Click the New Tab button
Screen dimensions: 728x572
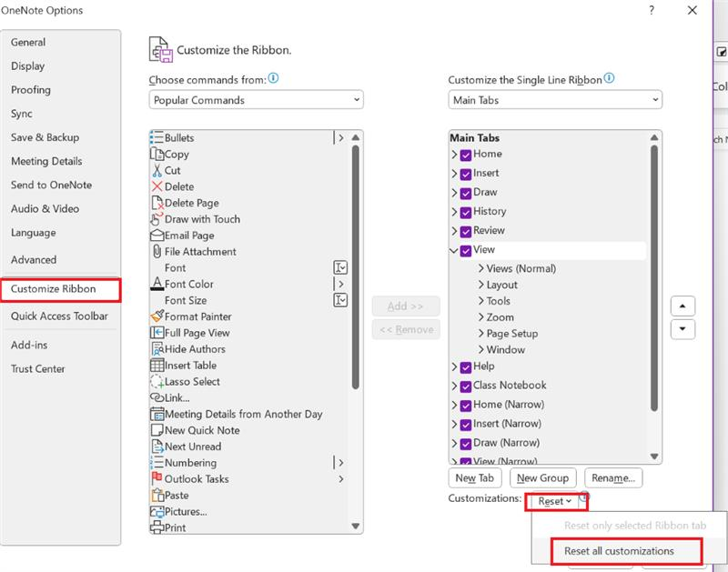474,477
